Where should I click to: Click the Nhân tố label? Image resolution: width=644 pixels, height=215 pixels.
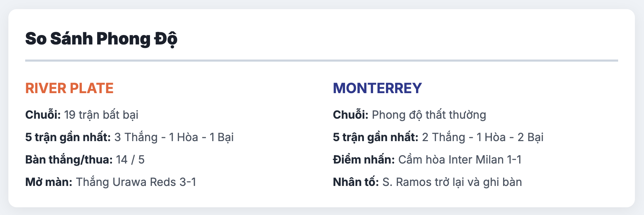click(356, 182)
